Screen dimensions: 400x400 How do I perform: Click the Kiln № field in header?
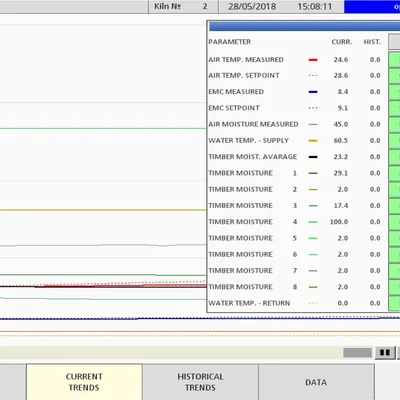click(183, 6)
